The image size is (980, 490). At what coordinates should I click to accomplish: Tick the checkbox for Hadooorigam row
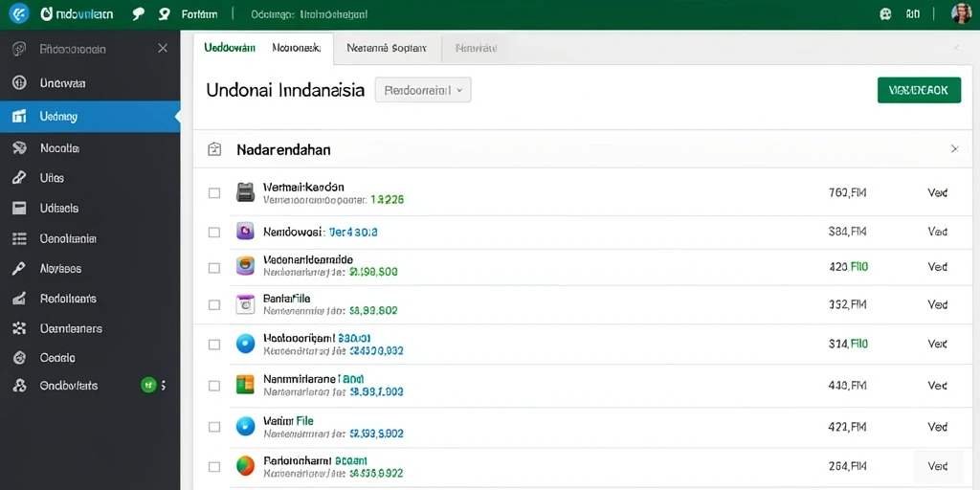pyautogui.click(x=214, y=345)
